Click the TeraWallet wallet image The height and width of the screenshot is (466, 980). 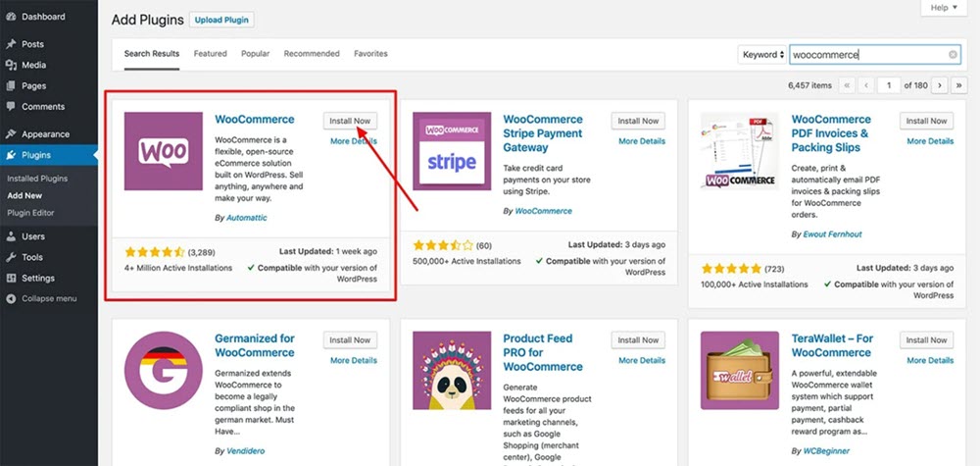coord(739,370)
